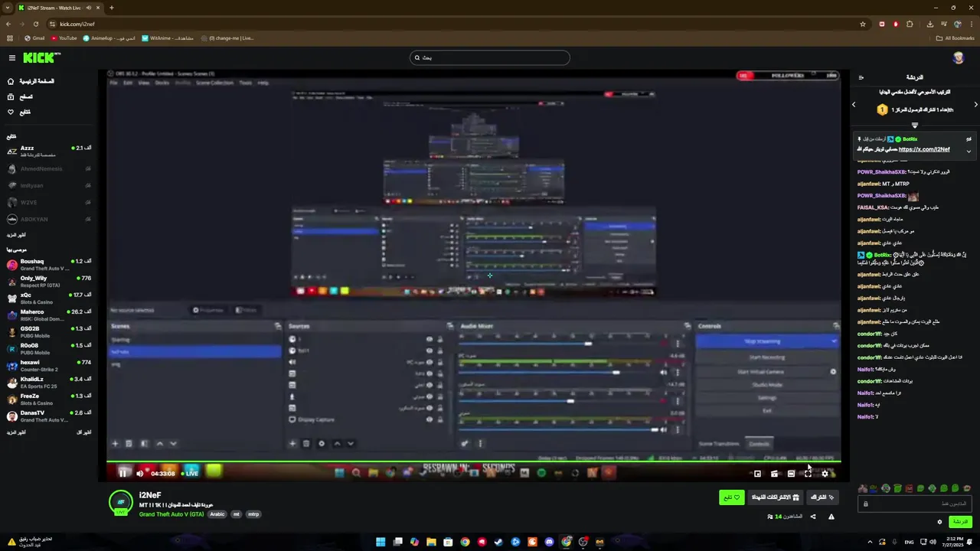Open the user profile avatar menu
The width and height of the screenshot is (980, 551).
point(959,58)
